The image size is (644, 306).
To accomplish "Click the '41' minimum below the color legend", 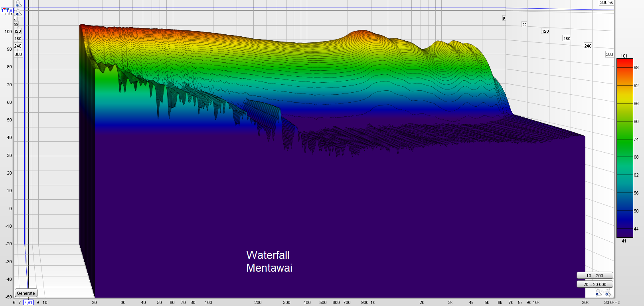I will point(624,241).
